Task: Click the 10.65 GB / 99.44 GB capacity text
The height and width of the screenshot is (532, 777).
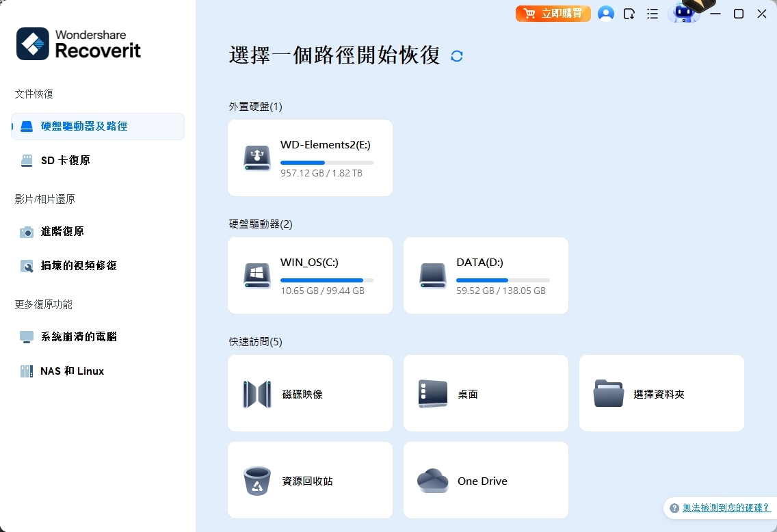Action: (x=323, y=291)
